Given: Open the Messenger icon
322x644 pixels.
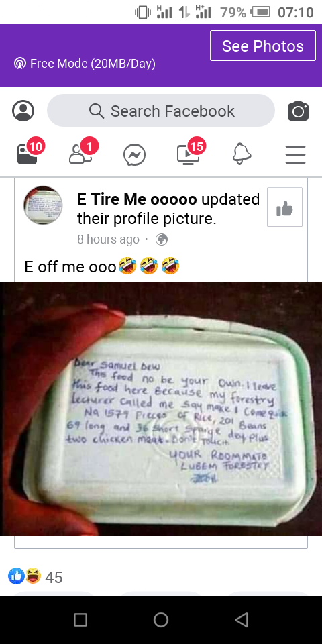Looking at the screenshot, I should tap(135, 155).
